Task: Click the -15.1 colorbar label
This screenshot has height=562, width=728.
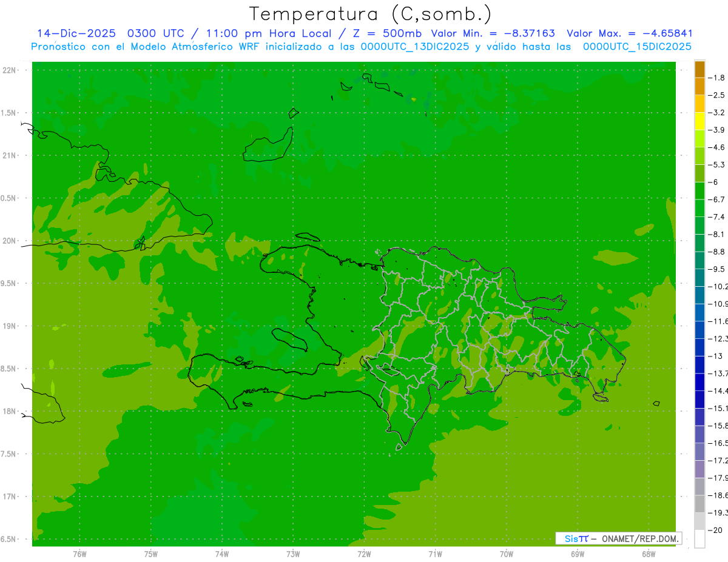Action: 718,408
